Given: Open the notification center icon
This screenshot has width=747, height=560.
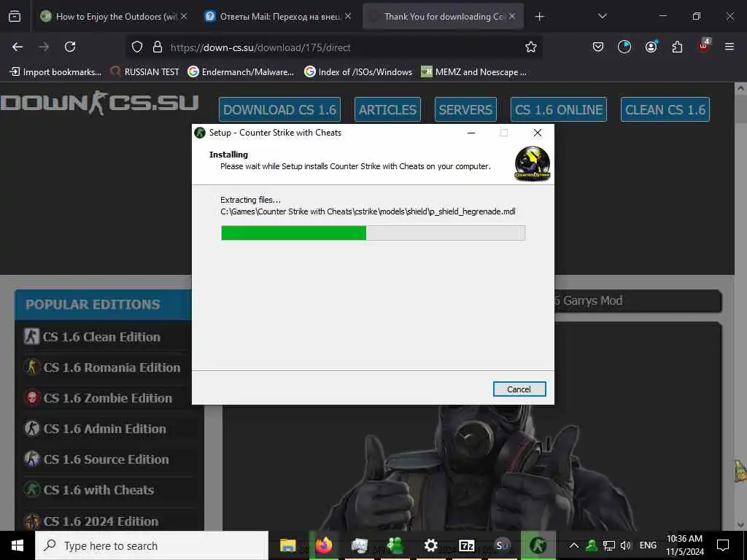Looking at the screenshot, I should point(723,545).
